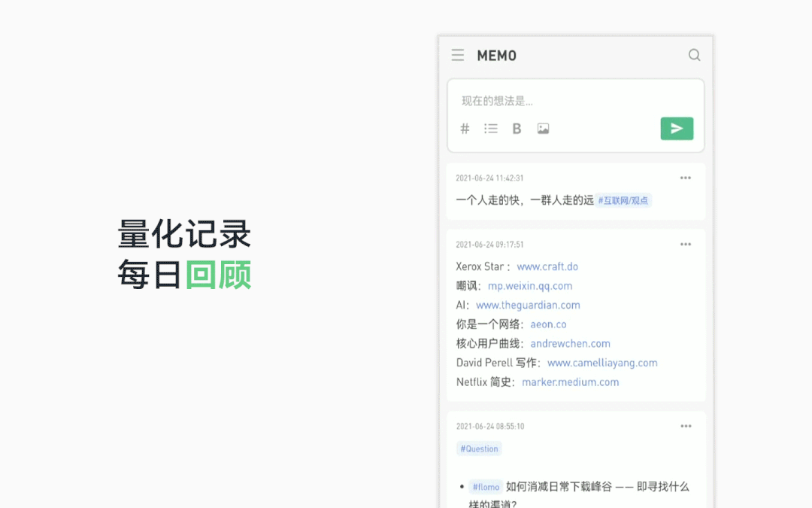The image size is (812, 508).
Task: Select the #flomo tag
Action: tap(485, 486)
